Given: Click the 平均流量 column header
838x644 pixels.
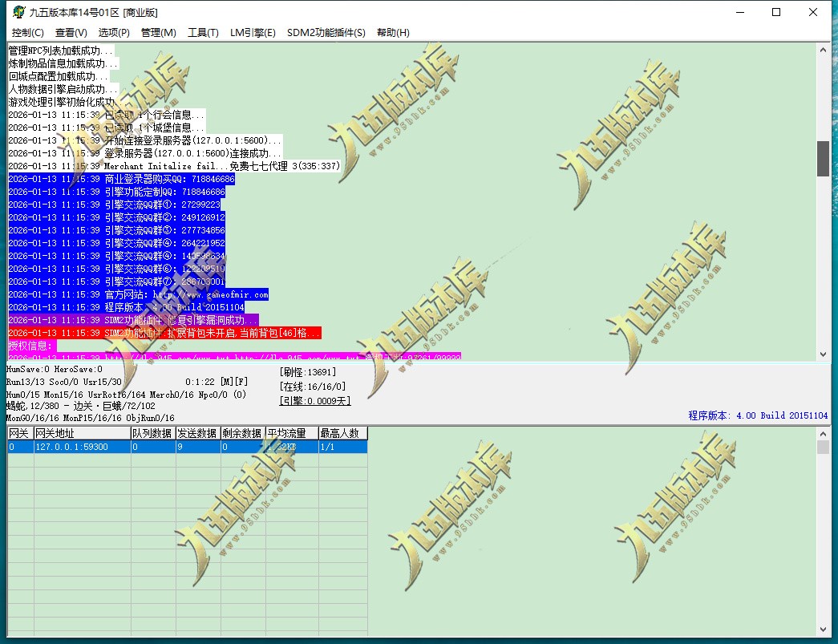Looking at the screenshot, I should [292, 433].
